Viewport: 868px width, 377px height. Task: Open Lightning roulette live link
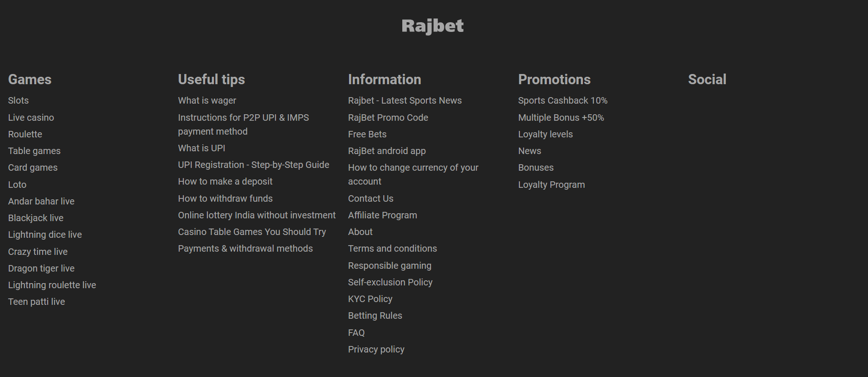[x=52, y=285]
